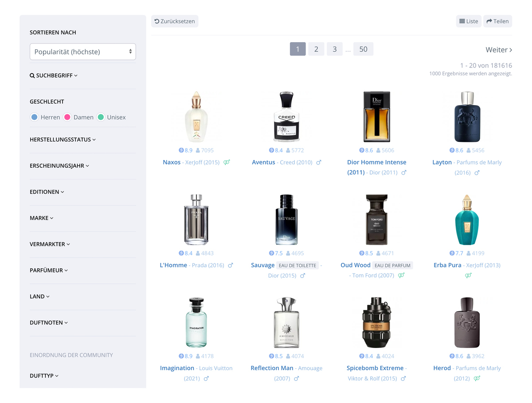Click the unisex icon beside Oud Wood
Image resolution: width=532 pixels, height=403 pixels.
click(x=401, y=275)
